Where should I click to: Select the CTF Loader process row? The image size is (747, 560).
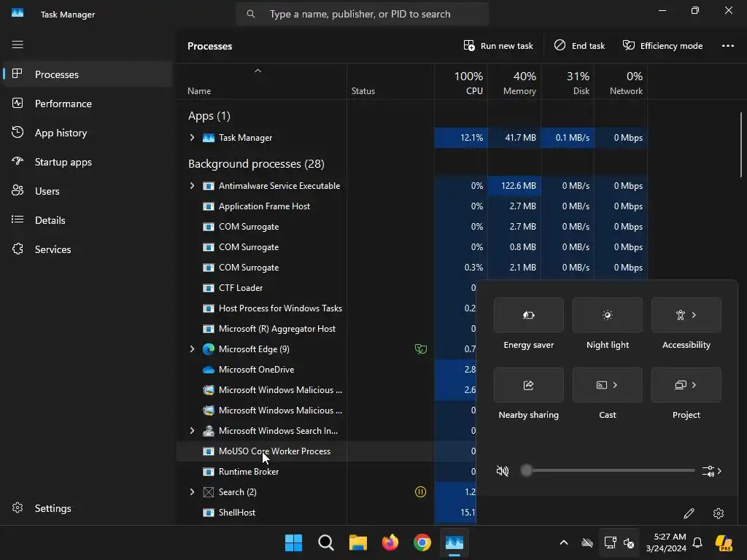[326, 288]
